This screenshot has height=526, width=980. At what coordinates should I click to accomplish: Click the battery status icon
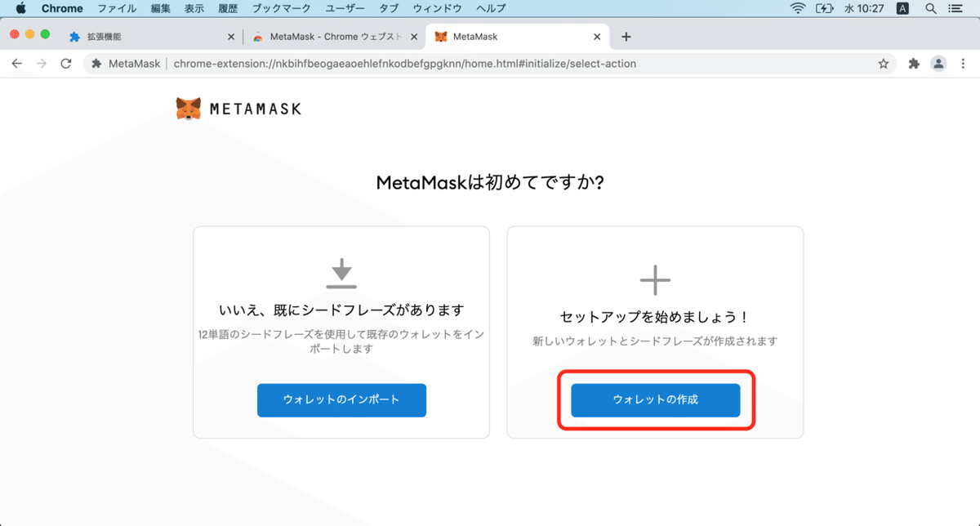tap(824, 8)
